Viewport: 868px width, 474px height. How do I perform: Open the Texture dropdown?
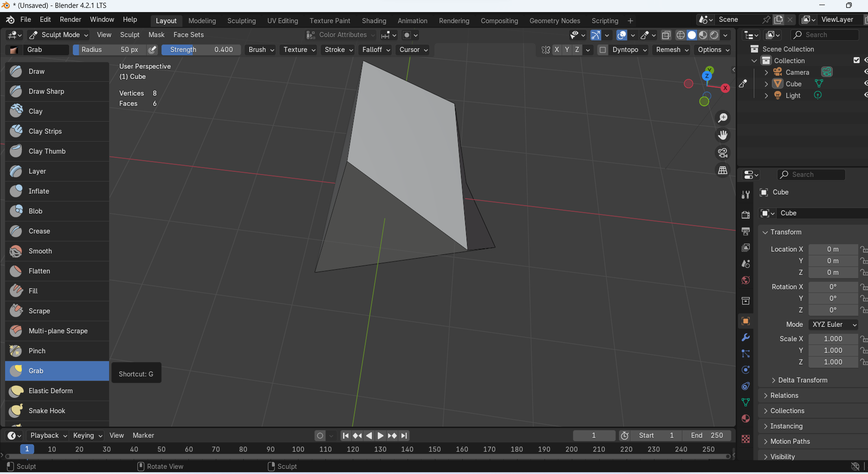click(299, 50)
